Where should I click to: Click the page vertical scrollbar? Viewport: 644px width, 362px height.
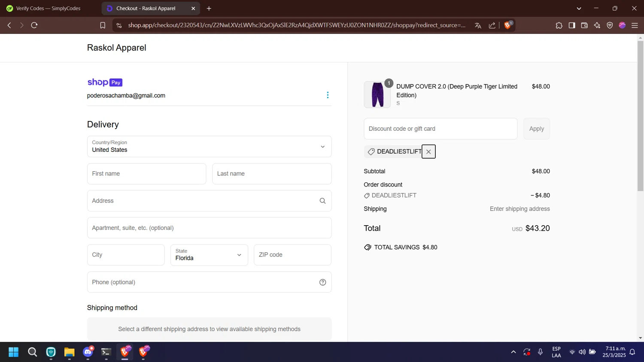[640, 116]
